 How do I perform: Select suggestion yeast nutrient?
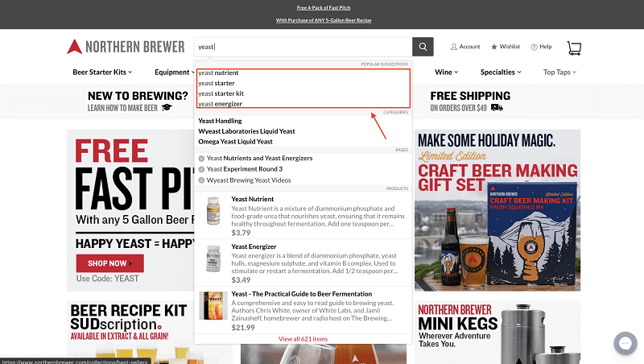point(218,72)
